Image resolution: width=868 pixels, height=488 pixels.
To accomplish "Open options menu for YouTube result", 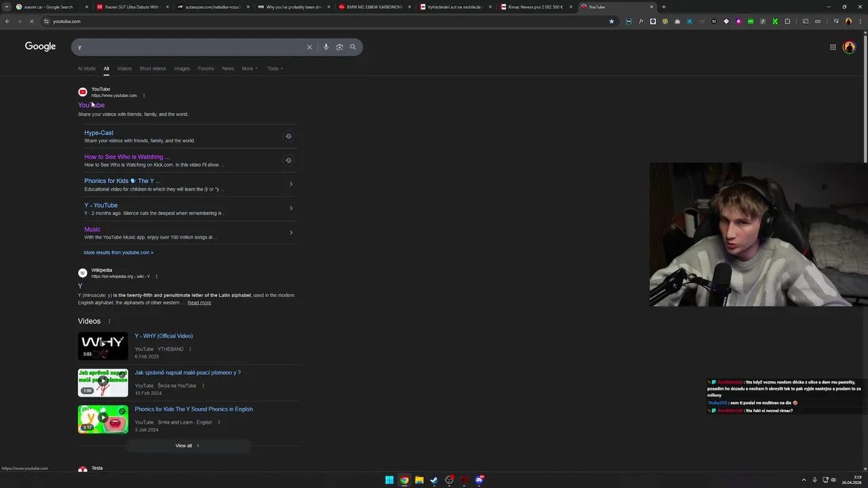I will 144,96.
